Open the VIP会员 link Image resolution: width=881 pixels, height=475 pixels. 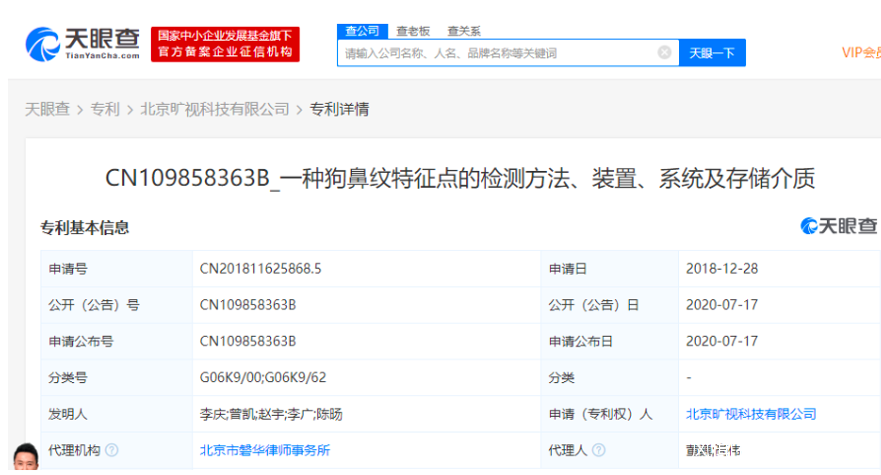point(861,52)
